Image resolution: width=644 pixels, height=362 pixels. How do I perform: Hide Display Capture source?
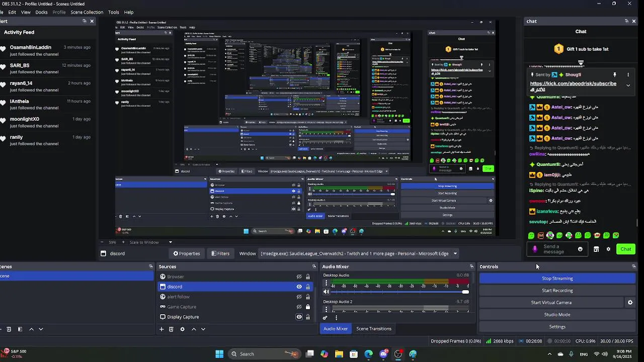[x=299, y=317]
